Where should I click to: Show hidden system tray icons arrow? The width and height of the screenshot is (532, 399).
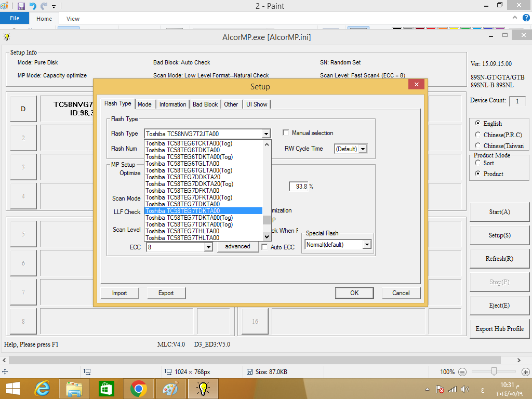tap(427, 389)
